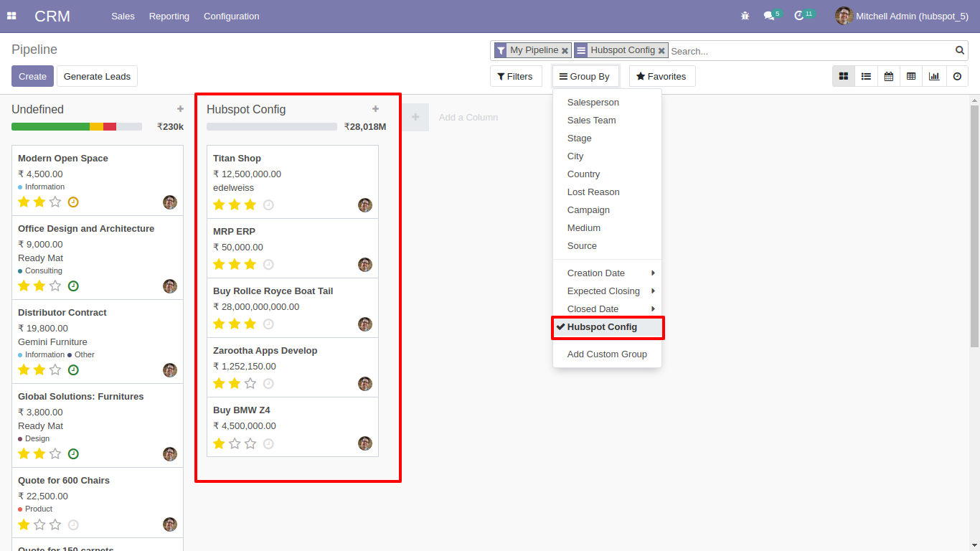Viewport: 980px width, 551px height.
Task: Open the Sales menu
Action: point(123,16)
